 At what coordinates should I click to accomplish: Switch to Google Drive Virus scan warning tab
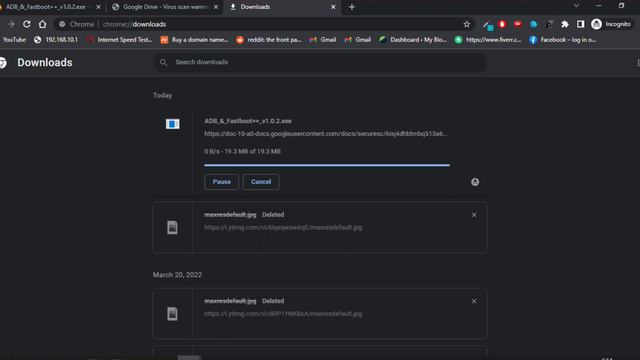[x=165, y=7]
